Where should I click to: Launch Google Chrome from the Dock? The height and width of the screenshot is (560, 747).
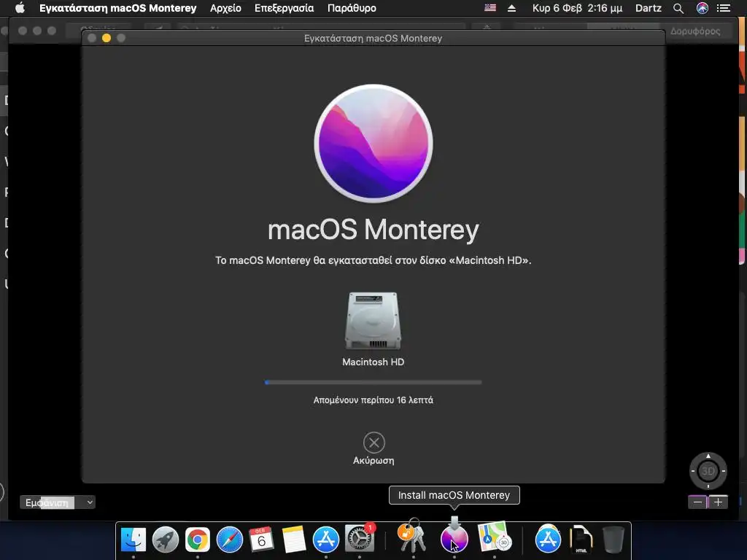197,540
